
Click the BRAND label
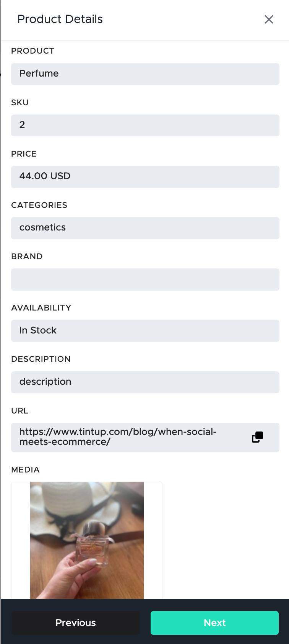27,257
